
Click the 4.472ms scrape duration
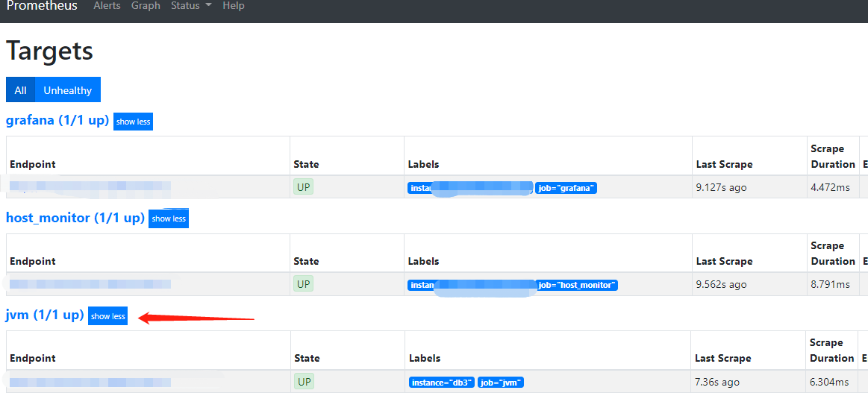click(x=830, y=187)
